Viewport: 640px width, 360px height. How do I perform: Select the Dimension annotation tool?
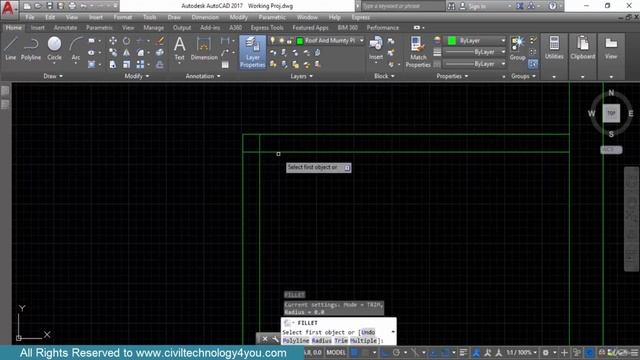tap(204, 49)
